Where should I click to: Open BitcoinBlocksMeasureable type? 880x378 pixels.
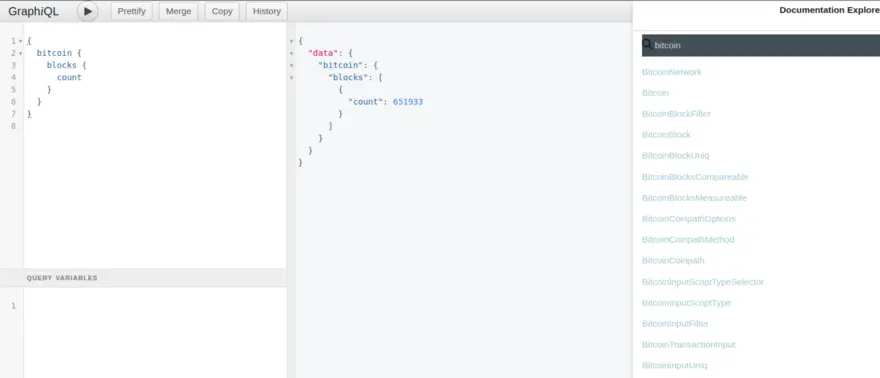[694, 197]
